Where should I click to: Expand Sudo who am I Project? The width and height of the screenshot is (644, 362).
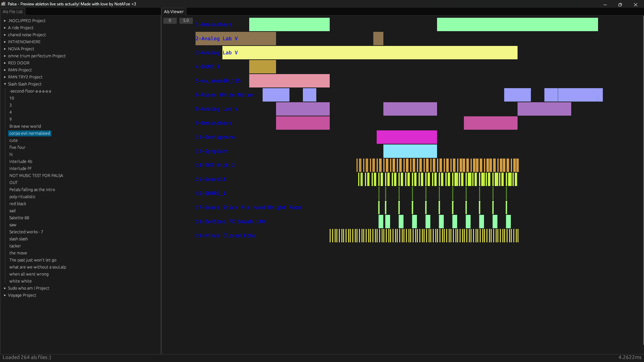click(x=5, y=288)
